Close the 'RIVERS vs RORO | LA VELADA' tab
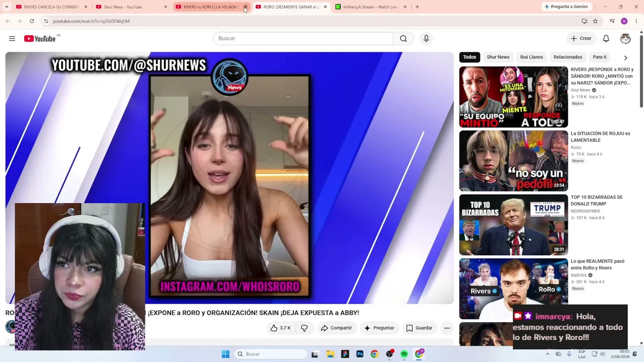This screenshot has height=362, width=644. click(245, 7)
